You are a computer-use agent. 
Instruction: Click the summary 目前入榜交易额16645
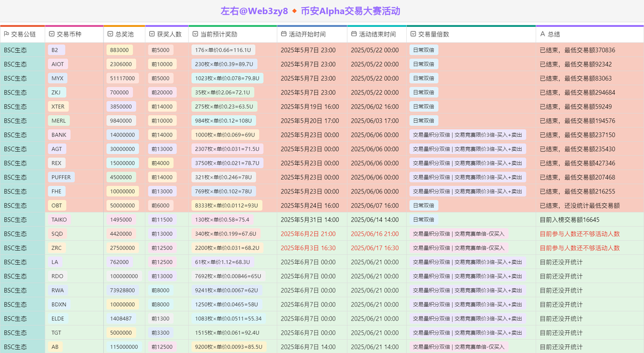[569, 220]
